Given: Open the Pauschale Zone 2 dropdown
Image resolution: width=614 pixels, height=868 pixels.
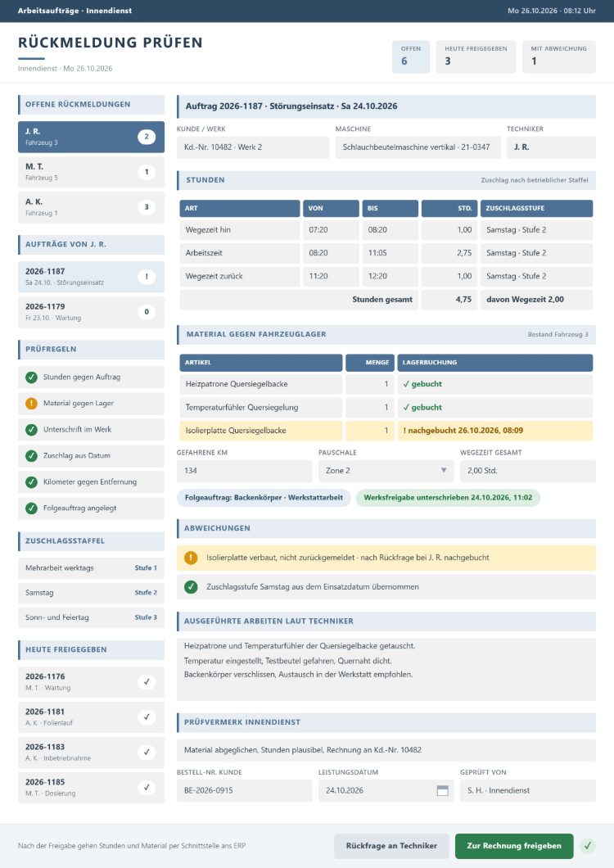Looking at the screenshot, I should tap(386, 471).
